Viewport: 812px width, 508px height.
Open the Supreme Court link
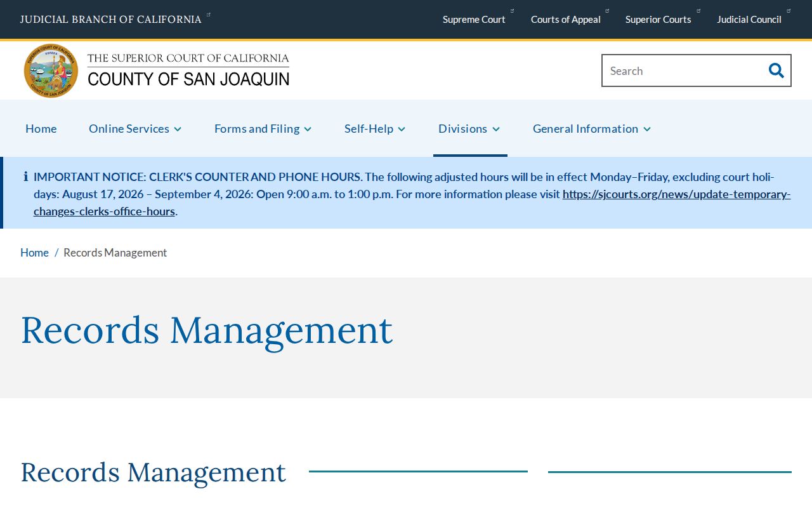474,19
